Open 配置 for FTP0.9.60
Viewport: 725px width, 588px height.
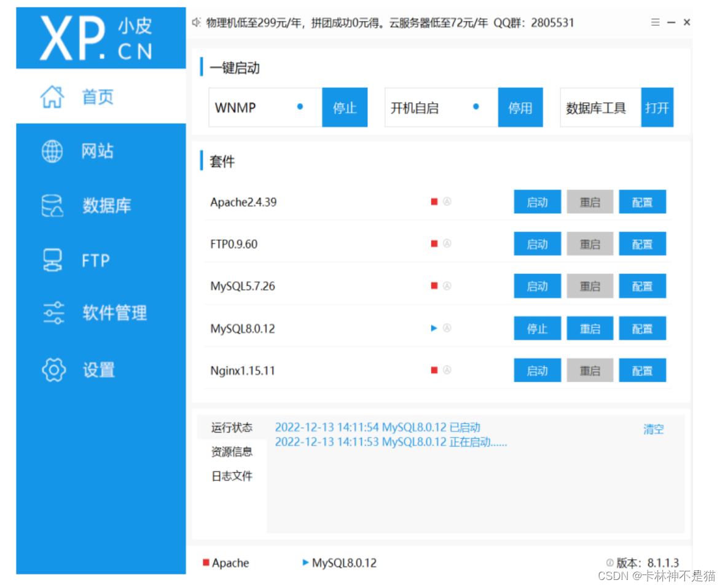coord(642,243)
